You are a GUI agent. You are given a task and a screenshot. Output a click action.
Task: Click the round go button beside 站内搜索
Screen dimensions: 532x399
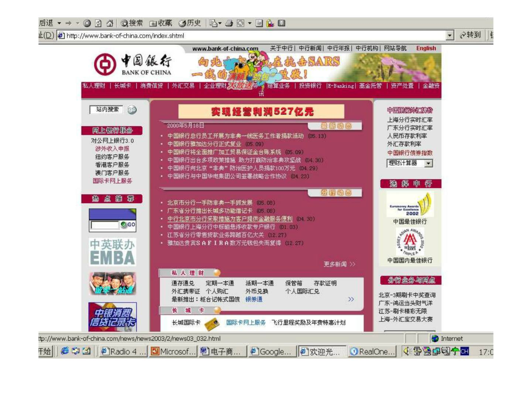pyautogui.click(x=132, y=110)
